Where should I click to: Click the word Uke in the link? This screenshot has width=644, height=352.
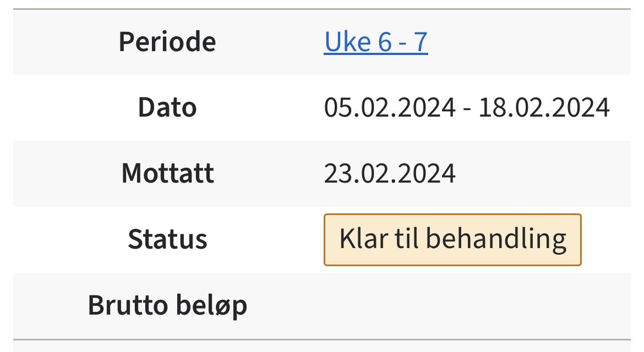[x=347, y=42]
